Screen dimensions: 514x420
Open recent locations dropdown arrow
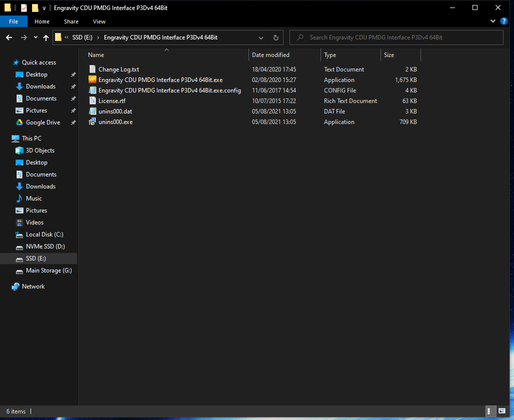click(35, 37)
